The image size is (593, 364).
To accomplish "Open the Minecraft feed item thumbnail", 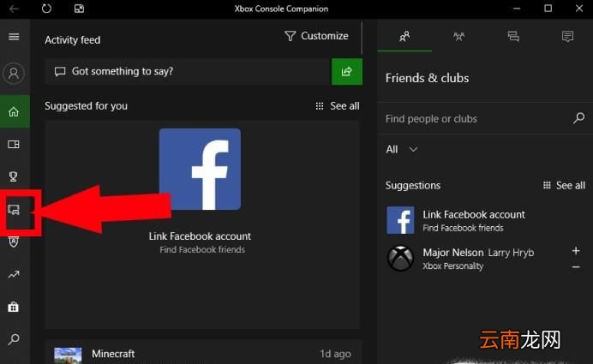I will pyautogui.click(x=68, y=355).
